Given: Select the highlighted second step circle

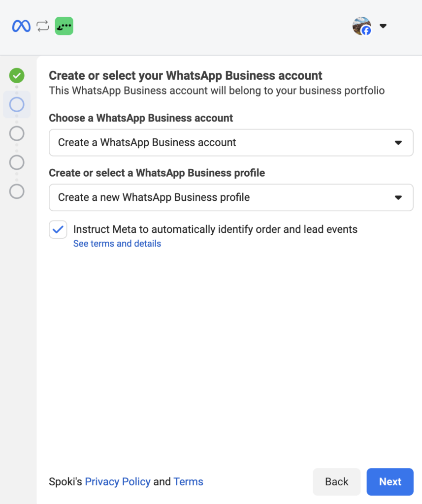Looking at the screenshot, I should [x=17, y=104].
